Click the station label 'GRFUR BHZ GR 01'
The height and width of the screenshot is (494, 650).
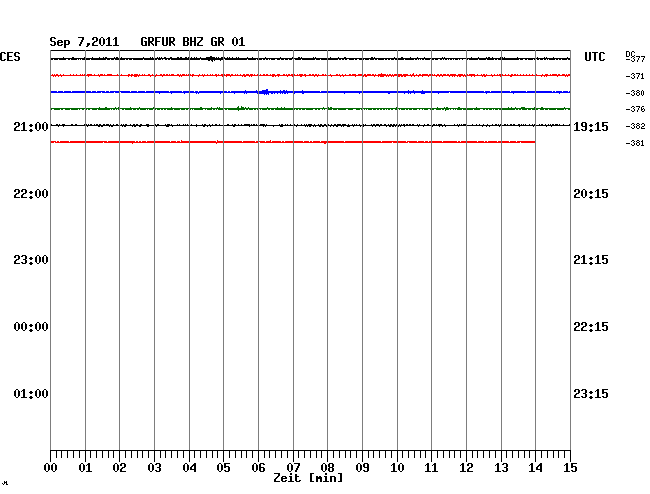(x=193, y=42)
